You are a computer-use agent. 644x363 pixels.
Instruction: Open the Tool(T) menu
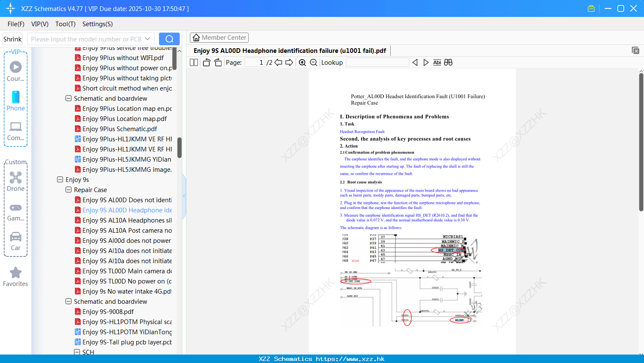(66, 24)
